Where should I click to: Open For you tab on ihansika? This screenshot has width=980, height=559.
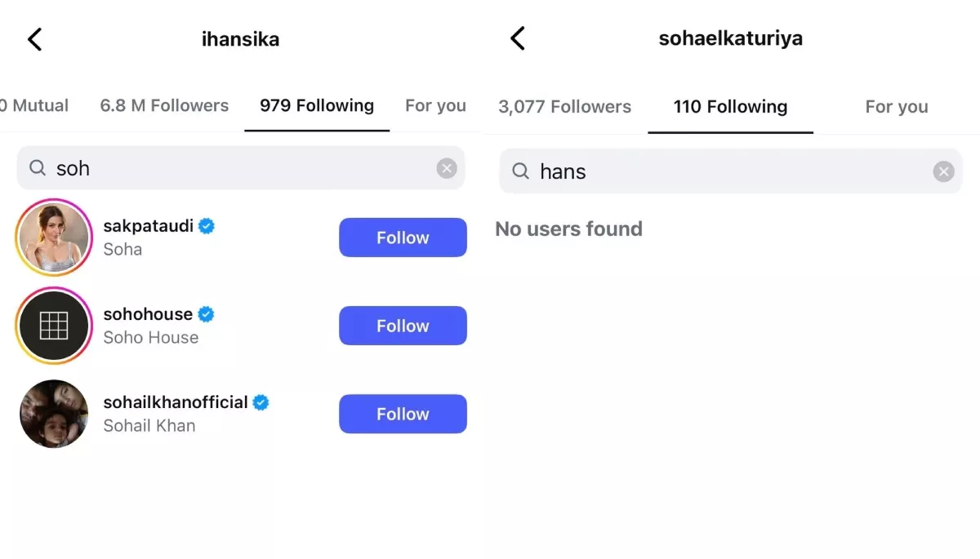click(435, 105)
